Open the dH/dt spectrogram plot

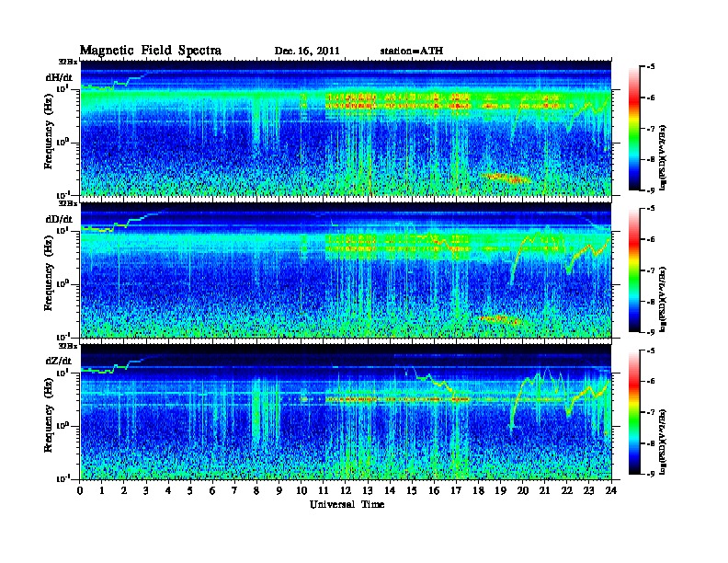click(x=346, y=128)
